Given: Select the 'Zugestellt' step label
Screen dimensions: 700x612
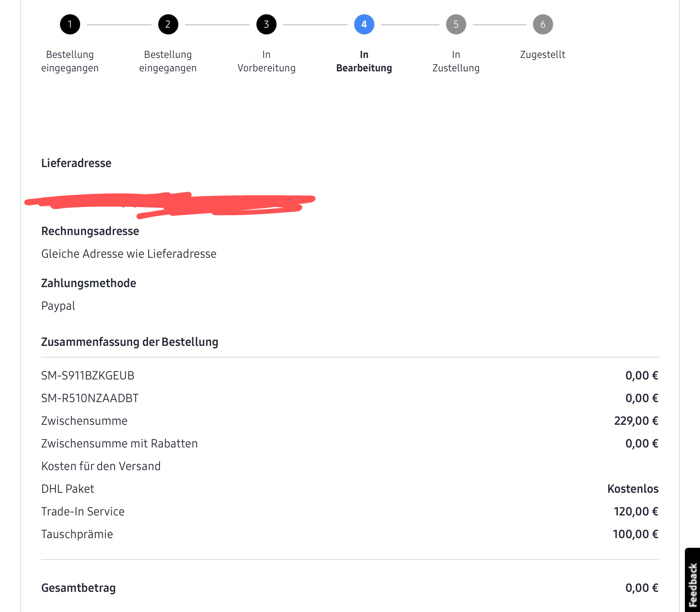Looking at the screenshot, I should point(543,55).
